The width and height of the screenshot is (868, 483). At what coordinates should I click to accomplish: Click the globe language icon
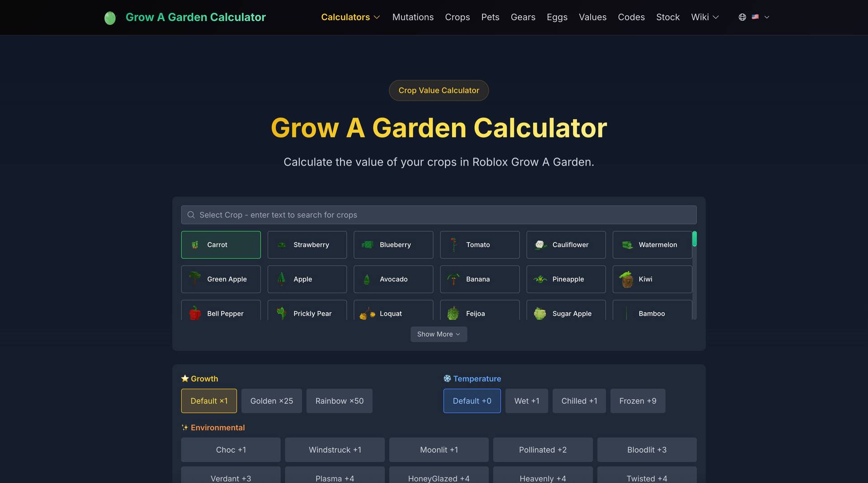[742, 17]
